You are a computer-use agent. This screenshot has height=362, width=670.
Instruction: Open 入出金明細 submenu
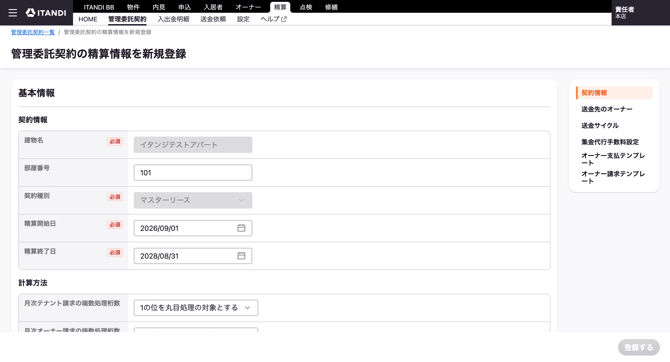[173, 19]
